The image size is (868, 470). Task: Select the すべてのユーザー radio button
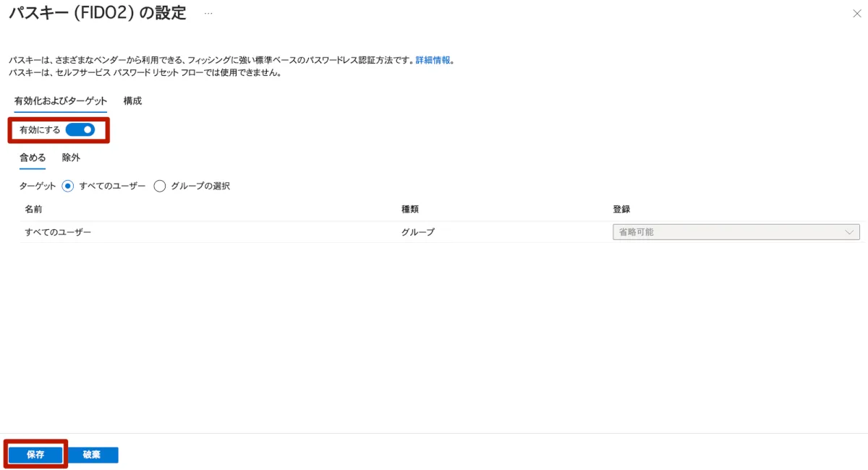pos(68,186)
